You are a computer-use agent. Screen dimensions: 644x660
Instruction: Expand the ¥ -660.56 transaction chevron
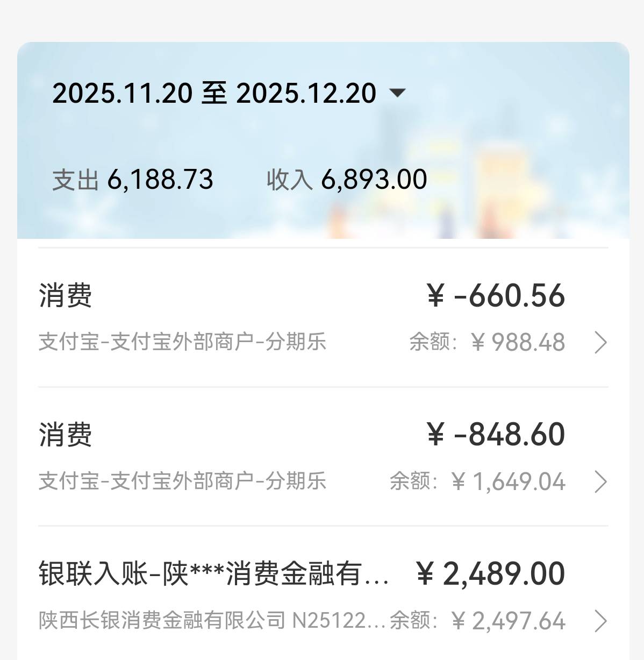pos(600,342)
